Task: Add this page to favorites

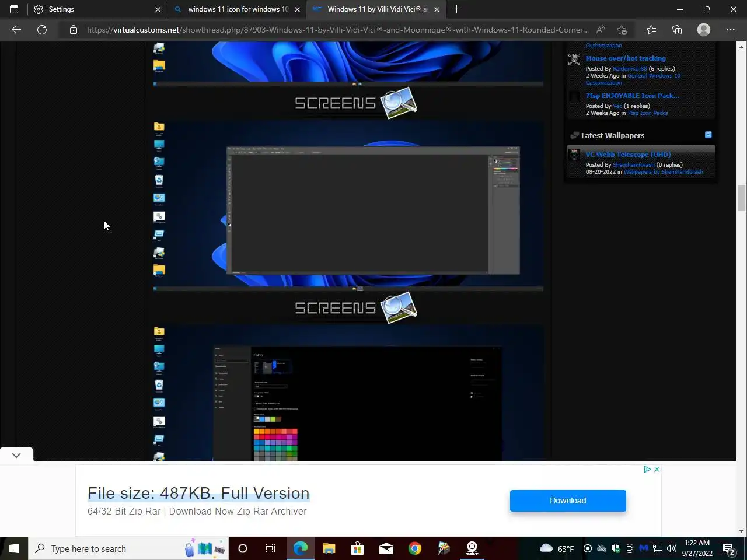Action: (622, 30)
